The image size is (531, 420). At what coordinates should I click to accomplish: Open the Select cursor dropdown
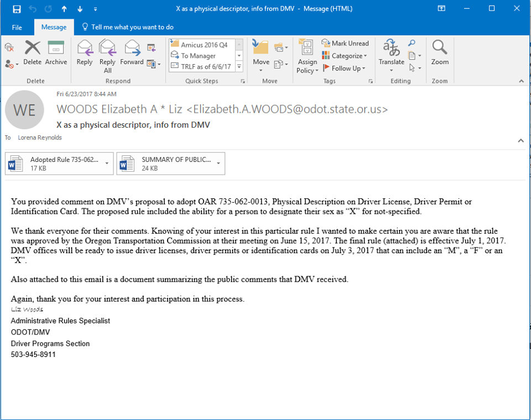point(414,68)
